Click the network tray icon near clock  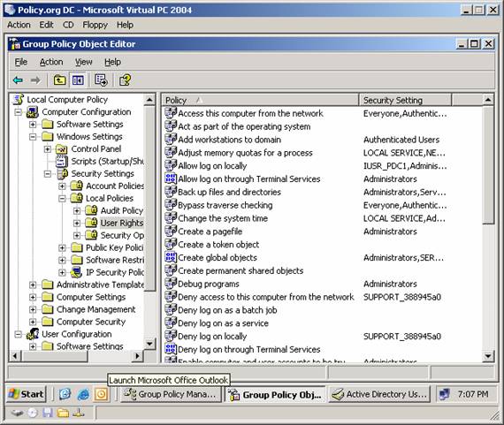tap(445, 394)
